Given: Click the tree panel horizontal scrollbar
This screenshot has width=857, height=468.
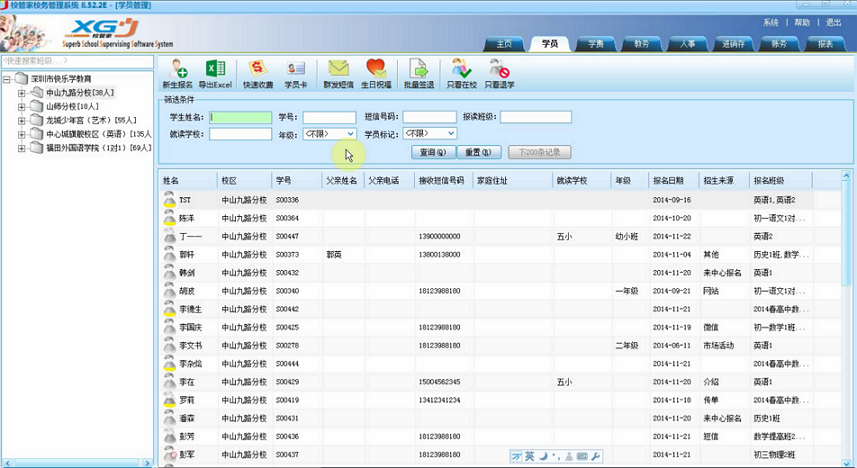Looking at the screenshot, I should pos(77,463).
